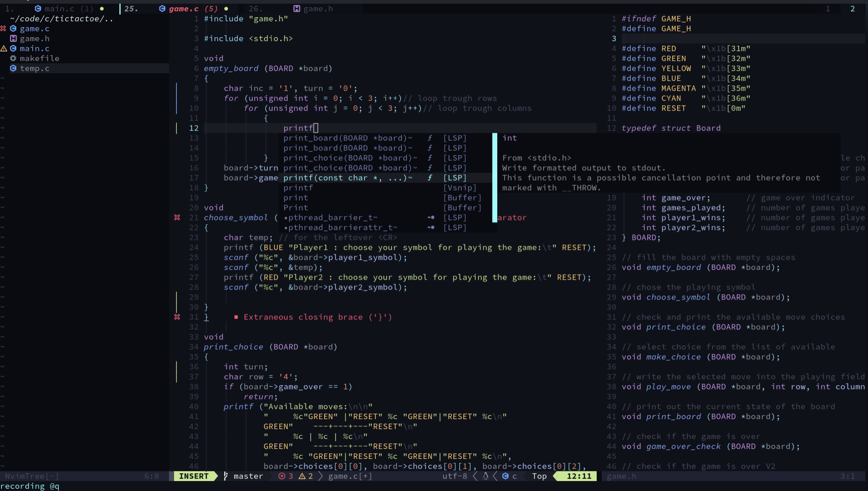
Task: Choose the printf Vsnip snippet completion
Action: tap(385, 188)
